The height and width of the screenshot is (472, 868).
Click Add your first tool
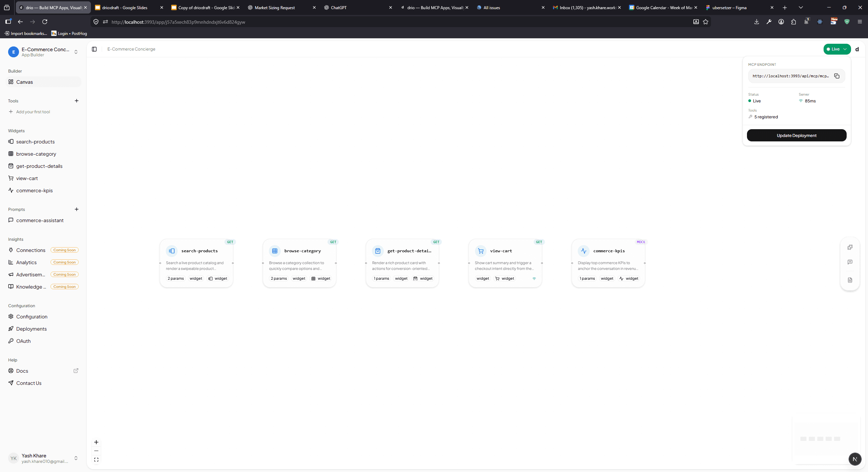pos(33,111)
